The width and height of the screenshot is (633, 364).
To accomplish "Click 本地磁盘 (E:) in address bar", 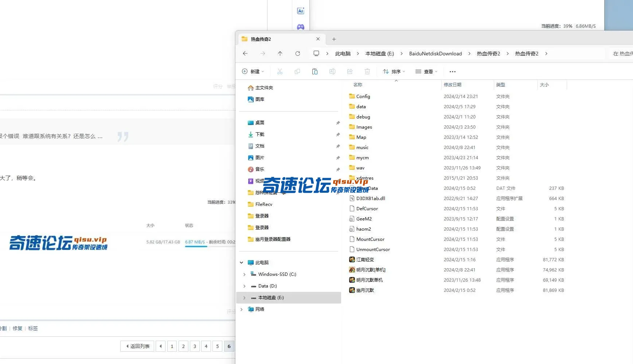I will coord(380,54).
